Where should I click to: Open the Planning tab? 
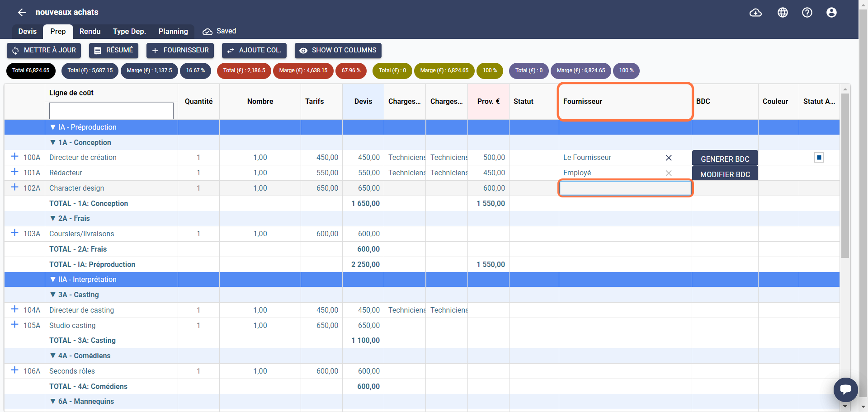point(173,32)
